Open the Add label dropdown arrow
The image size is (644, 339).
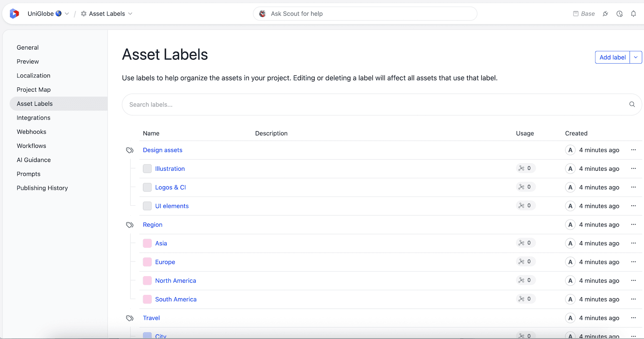tap(636, 57)
